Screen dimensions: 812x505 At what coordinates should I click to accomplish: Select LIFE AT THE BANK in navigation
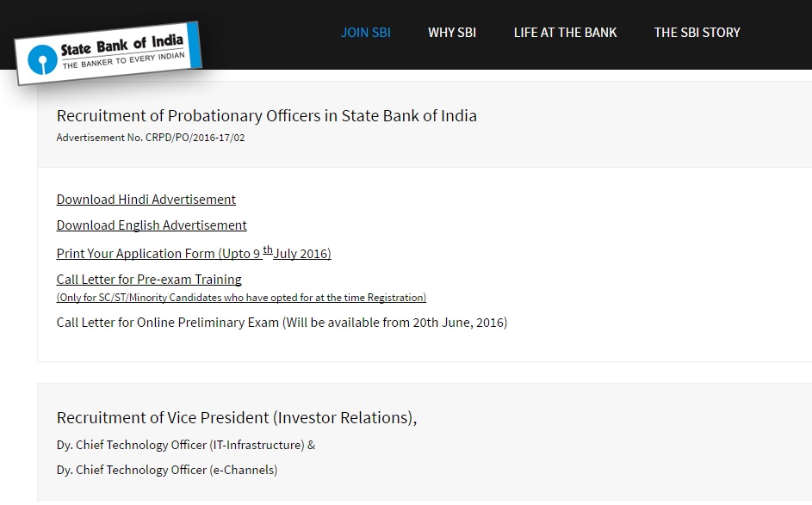[565, 33]
